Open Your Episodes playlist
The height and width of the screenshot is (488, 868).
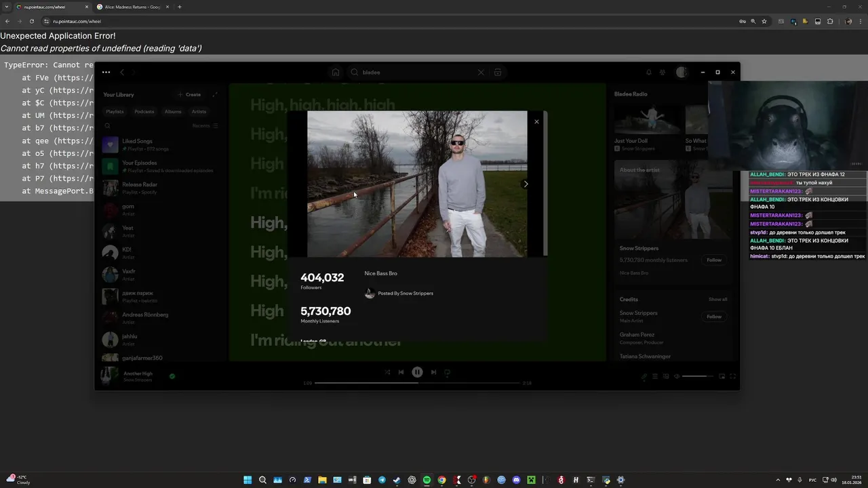tap(161, 166)
